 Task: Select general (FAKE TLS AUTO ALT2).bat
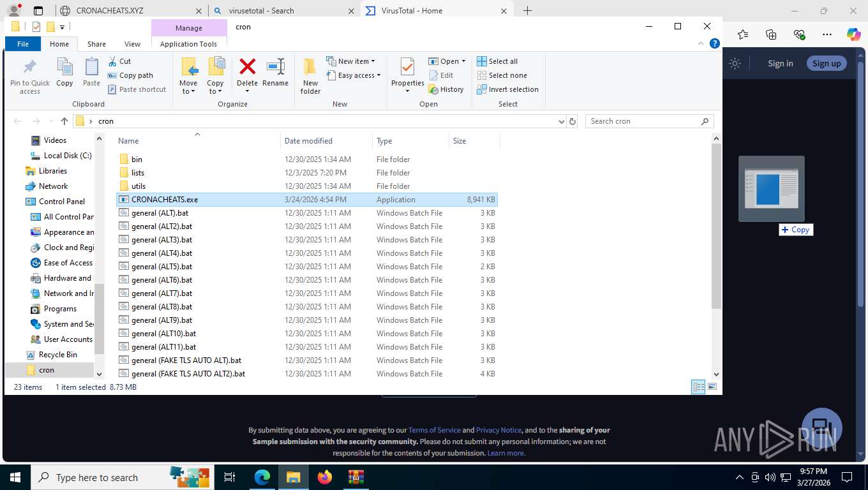(308, 374)
